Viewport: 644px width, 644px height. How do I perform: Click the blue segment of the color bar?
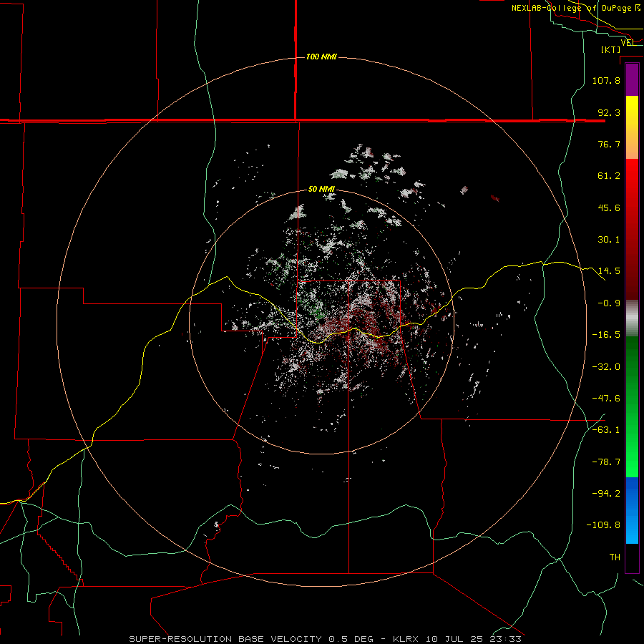tap(632, 510)
